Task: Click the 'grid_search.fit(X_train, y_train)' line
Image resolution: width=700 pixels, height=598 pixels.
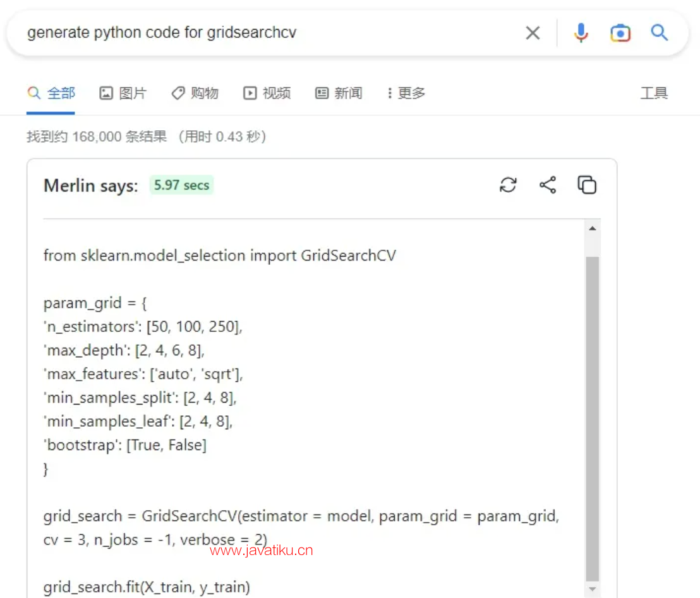Action: point(147,587)
